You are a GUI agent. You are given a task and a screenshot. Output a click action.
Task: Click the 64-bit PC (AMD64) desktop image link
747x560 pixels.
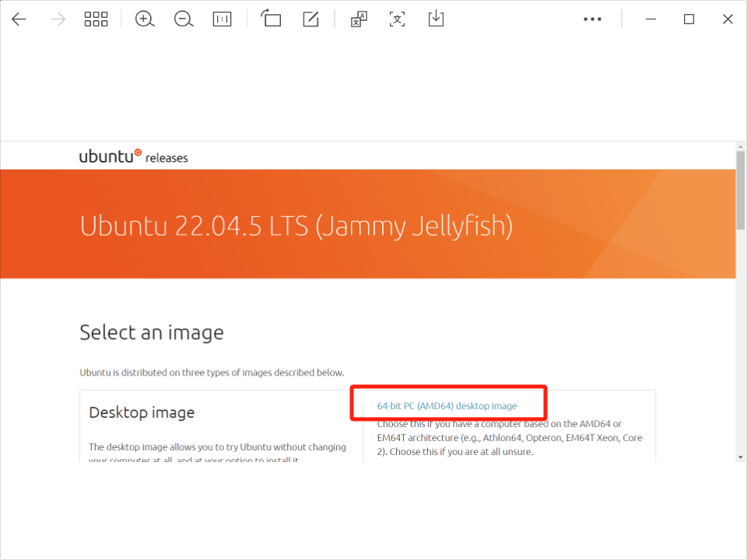[x=447, y=406]
